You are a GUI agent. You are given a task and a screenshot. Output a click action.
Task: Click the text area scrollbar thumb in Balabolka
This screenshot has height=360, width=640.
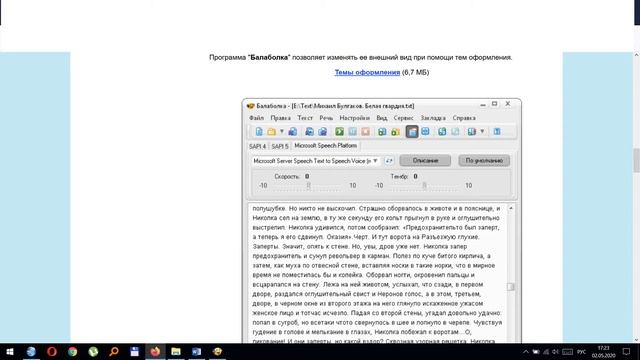point(511,287)
